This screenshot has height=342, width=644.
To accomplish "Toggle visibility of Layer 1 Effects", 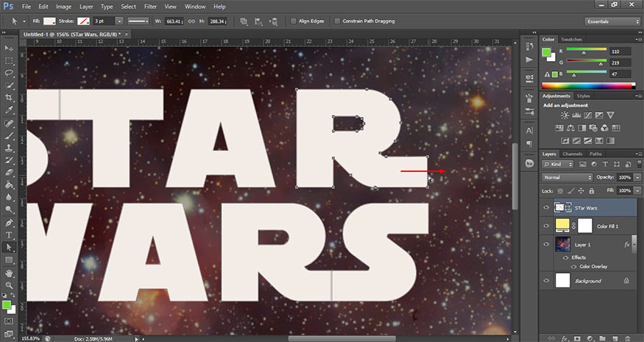I will pyautogui.click(x=565, y=258).
